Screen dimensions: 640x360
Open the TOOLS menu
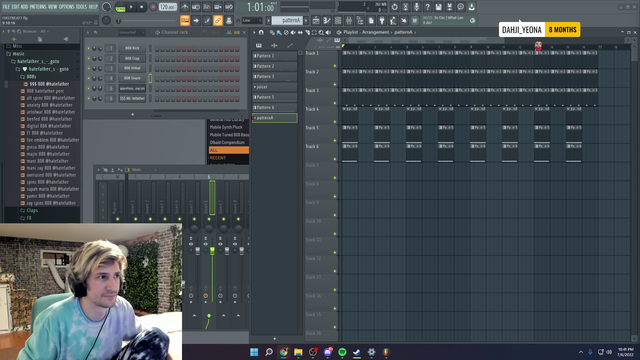click(82, 7)
